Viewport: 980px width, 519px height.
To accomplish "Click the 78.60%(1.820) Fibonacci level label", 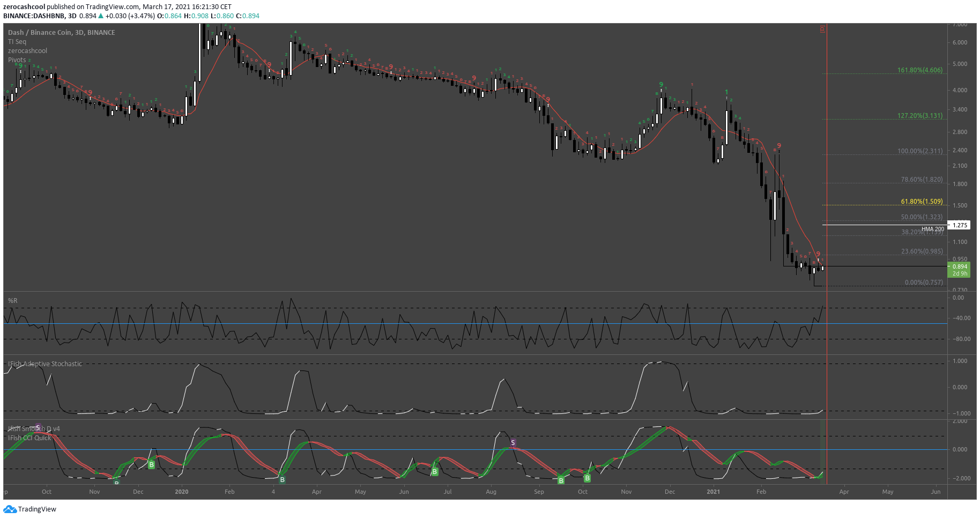I will (x=922, y=180).
